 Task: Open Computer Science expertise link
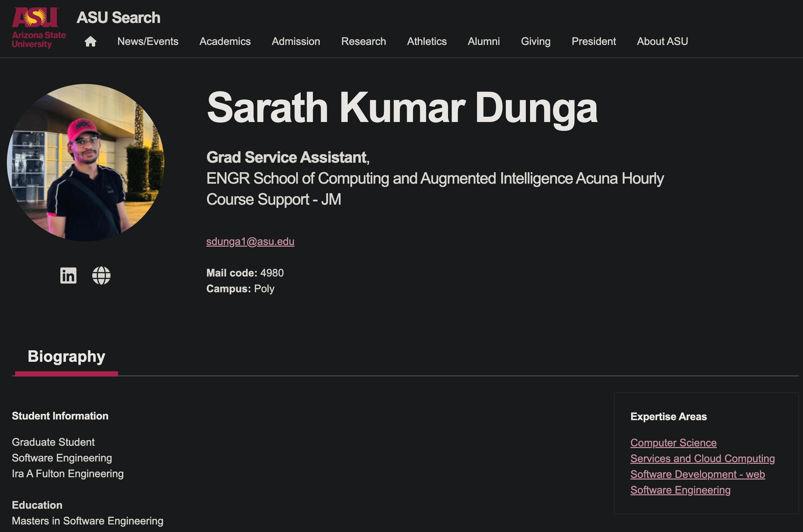(673, 443)
